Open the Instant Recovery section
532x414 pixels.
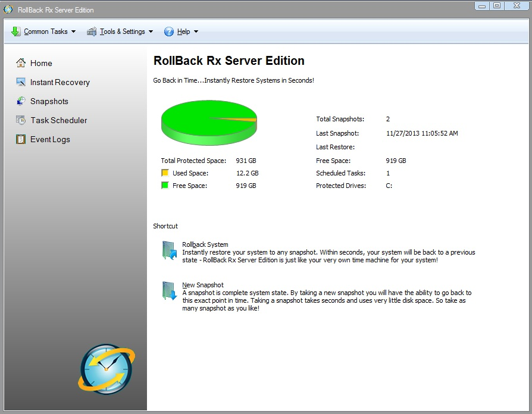tap(60, 83)
